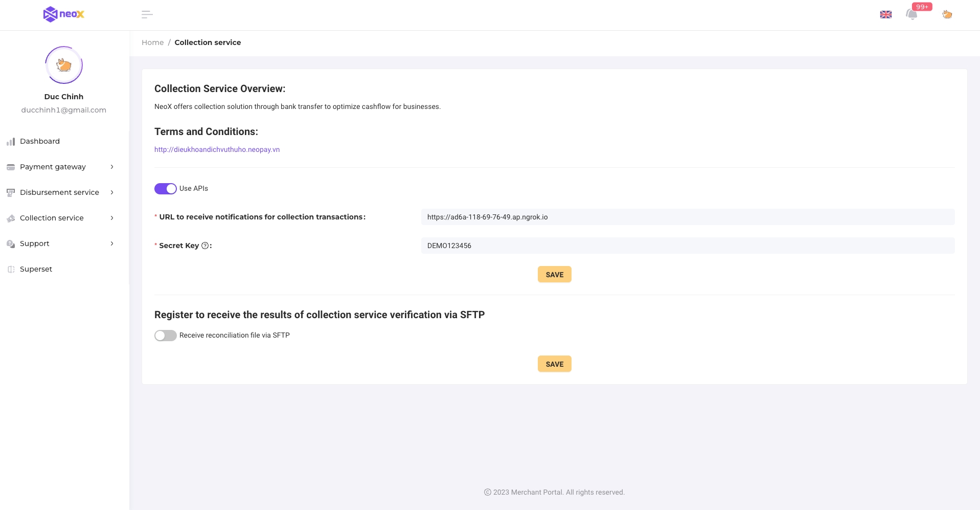The height and width of the screenshot is (510, 980).
Task: Click the Dashboard bar chart icon
Action: 11,142
